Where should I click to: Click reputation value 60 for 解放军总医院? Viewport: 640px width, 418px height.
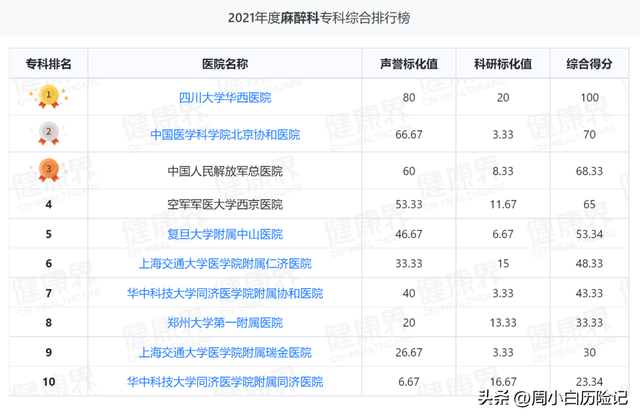point(409,171)
